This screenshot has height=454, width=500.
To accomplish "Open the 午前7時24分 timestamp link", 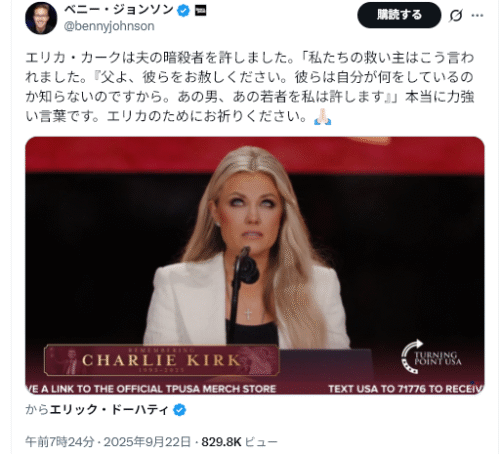I will 60,442.
